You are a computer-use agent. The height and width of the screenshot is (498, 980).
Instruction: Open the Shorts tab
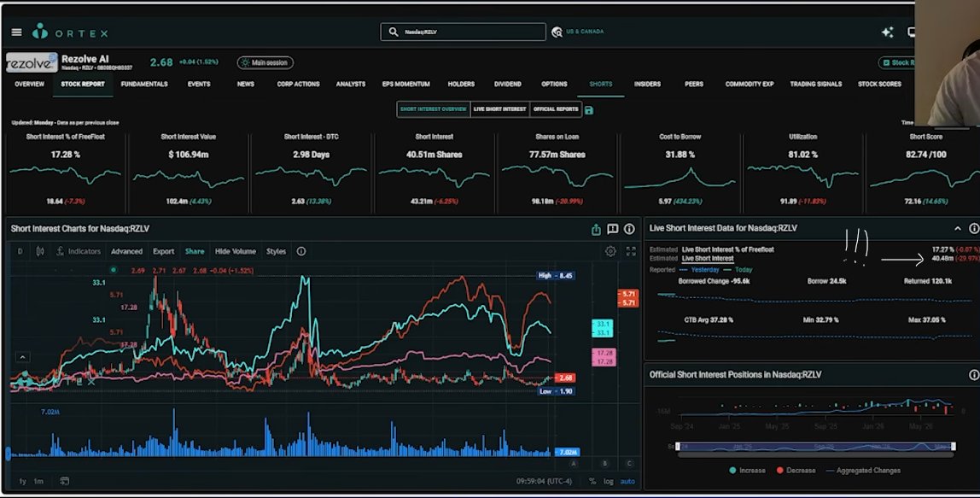point(601,84)
